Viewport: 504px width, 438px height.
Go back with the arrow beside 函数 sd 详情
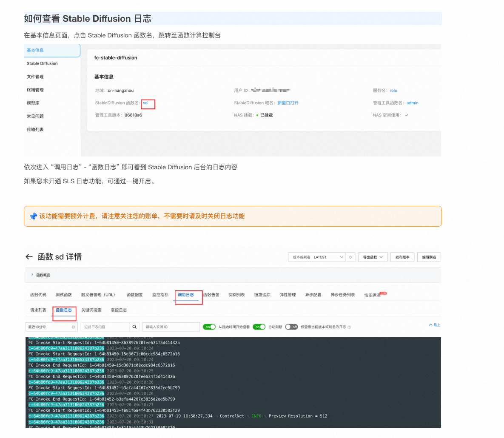click(29, 257)
